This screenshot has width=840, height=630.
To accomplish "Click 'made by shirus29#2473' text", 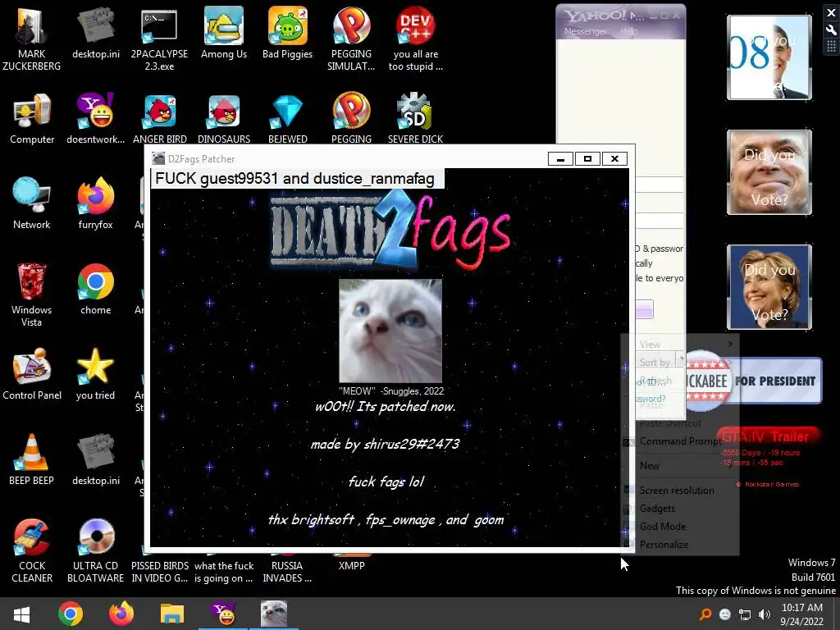I will pos(386,444).
